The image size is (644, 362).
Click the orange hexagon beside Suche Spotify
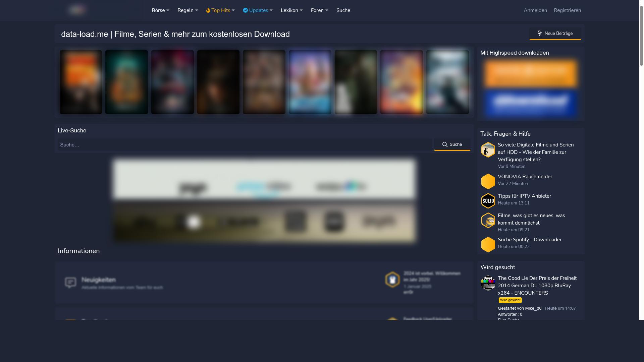[x=488, y=244]
